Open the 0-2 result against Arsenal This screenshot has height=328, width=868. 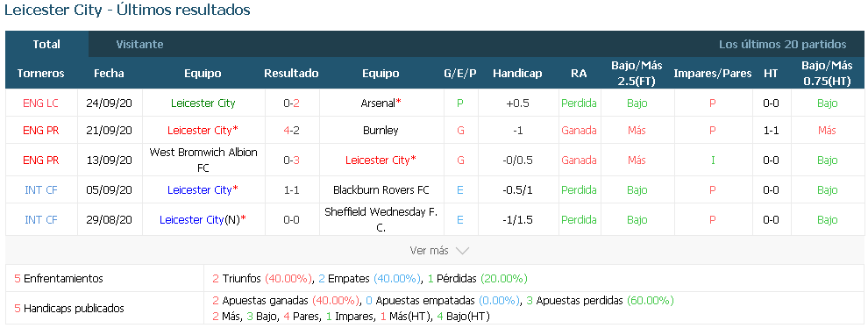(x=291, y=103)
